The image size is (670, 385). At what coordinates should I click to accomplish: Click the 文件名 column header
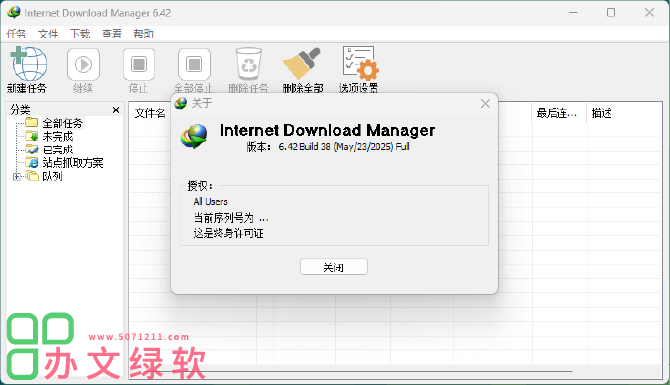[150, 113]
